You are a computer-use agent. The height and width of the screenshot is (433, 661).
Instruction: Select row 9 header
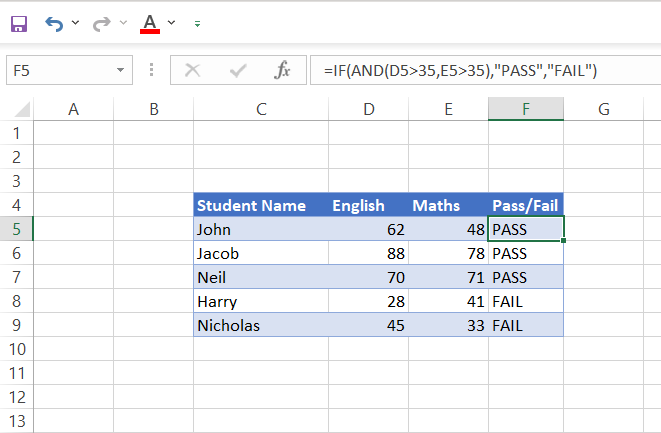16,325
